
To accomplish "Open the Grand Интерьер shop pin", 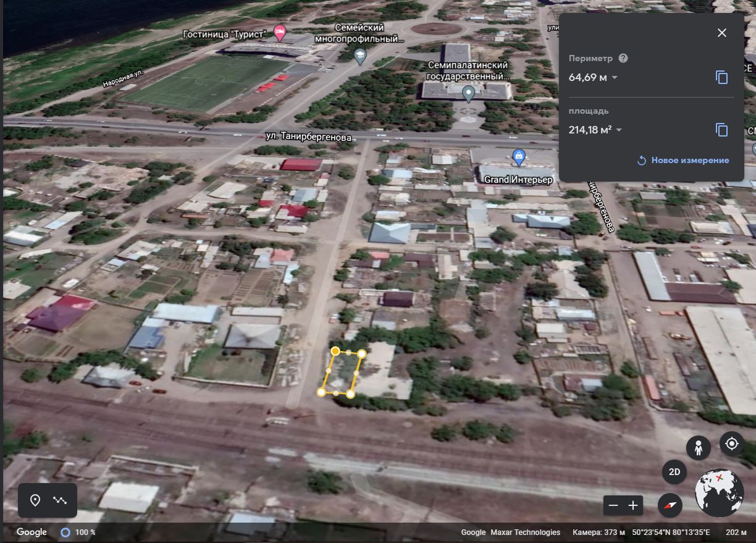I will (519, 157).
